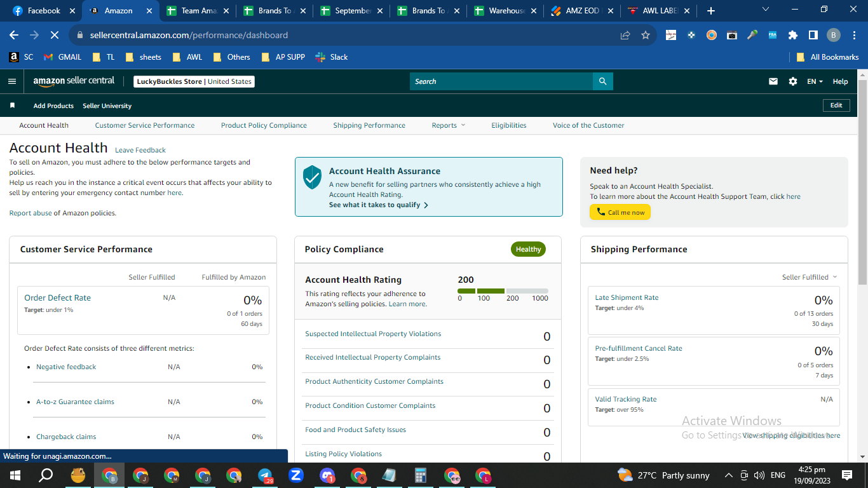
Task: Click the Account Health Assurance shield icon
Action: [312, 177]
